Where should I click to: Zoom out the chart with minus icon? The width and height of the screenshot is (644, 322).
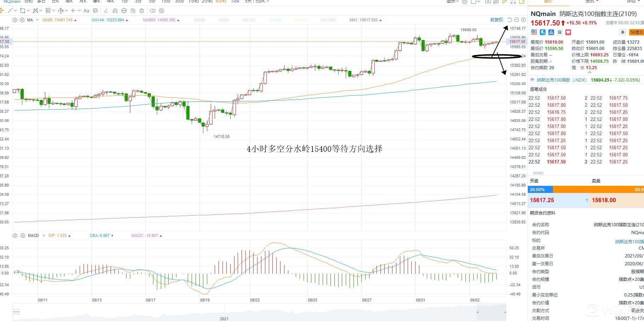(516, 20)
